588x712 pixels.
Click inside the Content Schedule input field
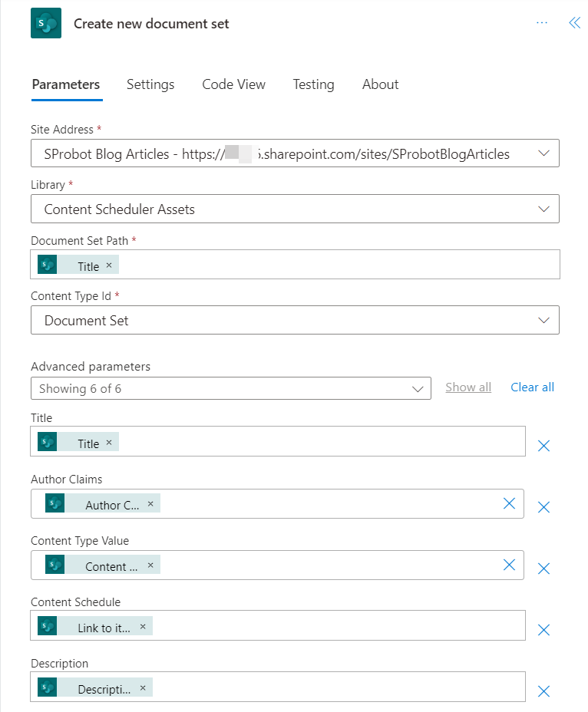(x=278, y=625)
